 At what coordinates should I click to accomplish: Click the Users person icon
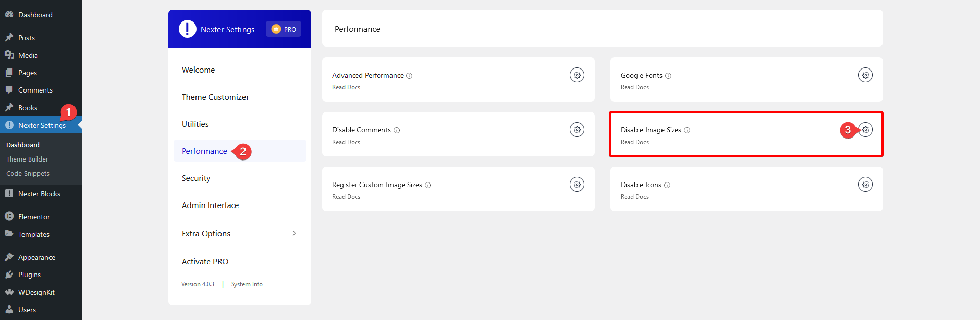coord(9,309)
